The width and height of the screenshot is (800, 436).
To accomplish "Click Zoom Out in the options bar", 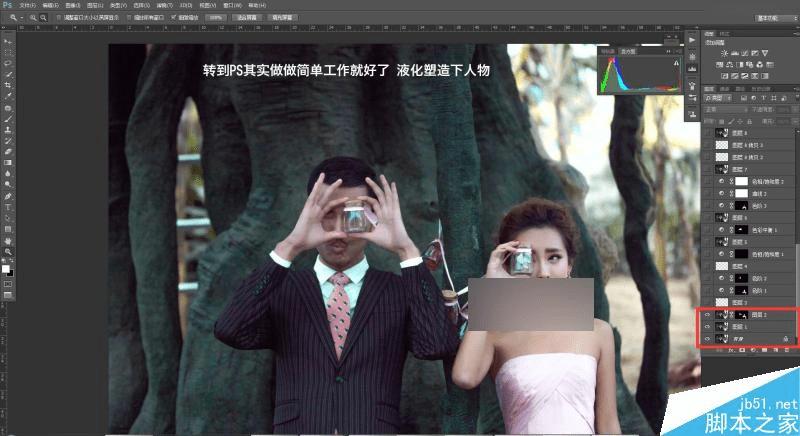I will click(43, 17).
